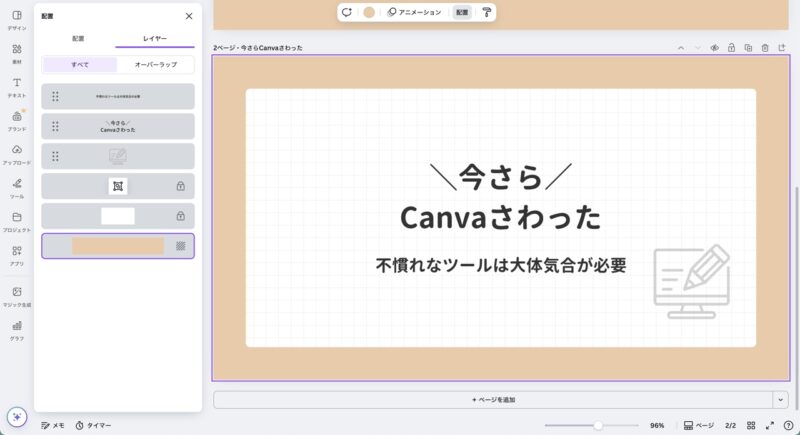The image size is (800, 435).
Task: Open the アップロード (Uploads) sidebar panel
Action: point(17,155)
